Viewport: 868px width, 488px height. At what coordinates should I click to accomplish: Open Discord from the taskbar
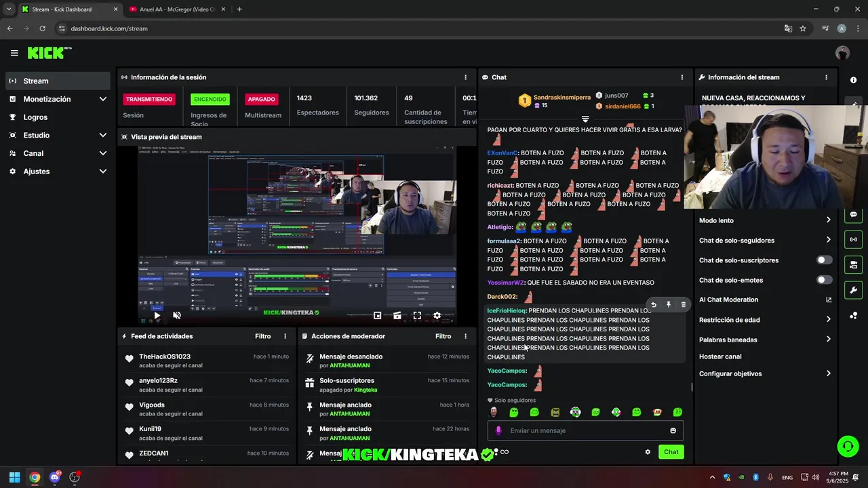(55, 477)
